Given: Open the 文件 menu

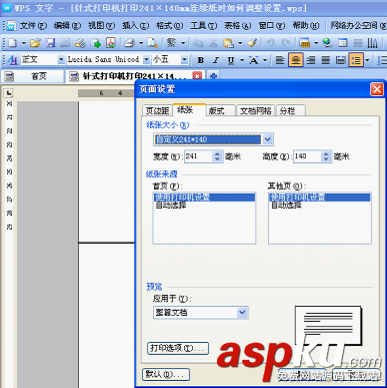Looking at the screenshot, I should (x=33, y=26).
